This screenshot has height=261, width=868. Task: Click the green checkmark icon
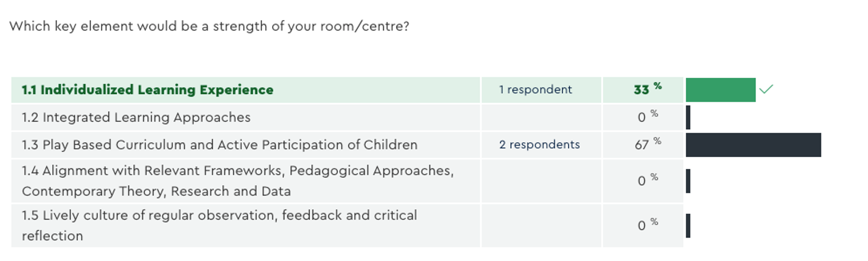pyautogui.click(x=766, y=89)
